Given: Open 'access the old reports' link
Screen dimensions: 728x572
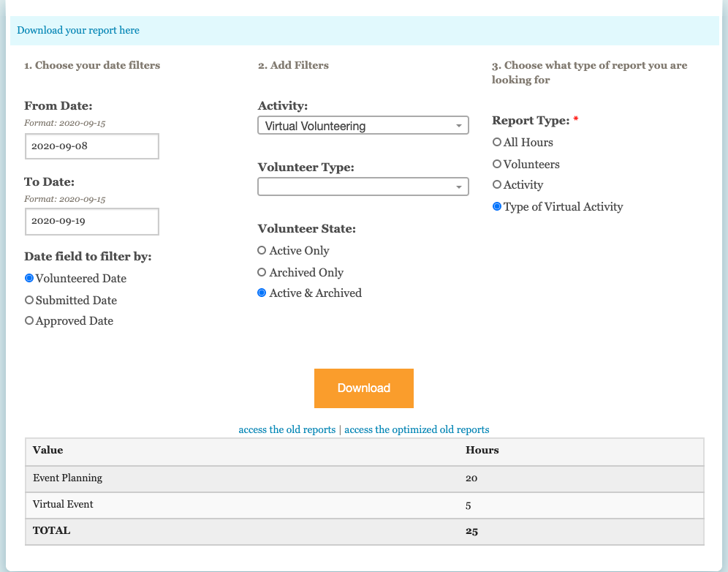Looking at the screenshot, I should pyautogui.click(x=287, y=429).
